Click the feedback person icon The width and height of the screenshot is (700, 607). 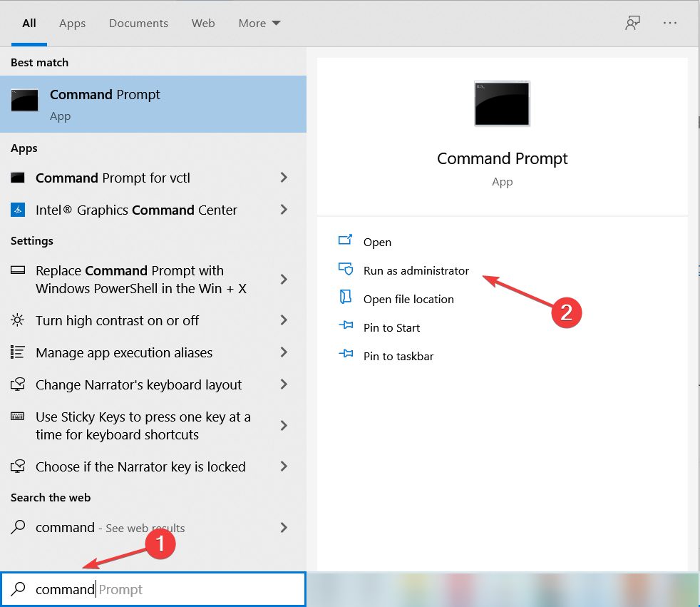click(632, 23)
